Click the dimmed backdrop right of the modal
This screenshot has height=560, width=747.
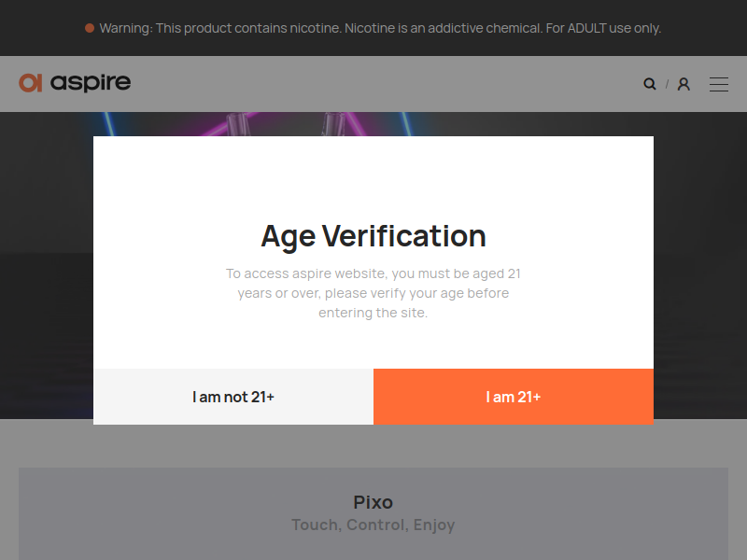tap(700, 280)
